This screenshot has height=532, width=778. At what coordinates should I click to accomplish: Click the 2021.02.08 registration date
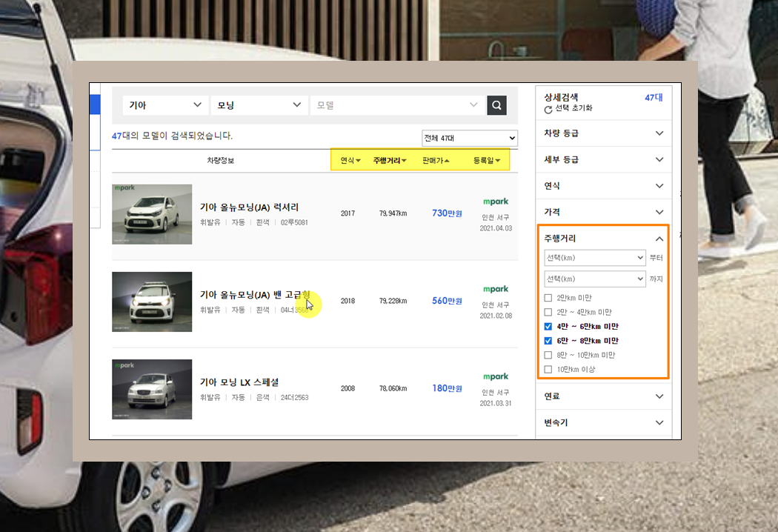[x=496, y=316]
